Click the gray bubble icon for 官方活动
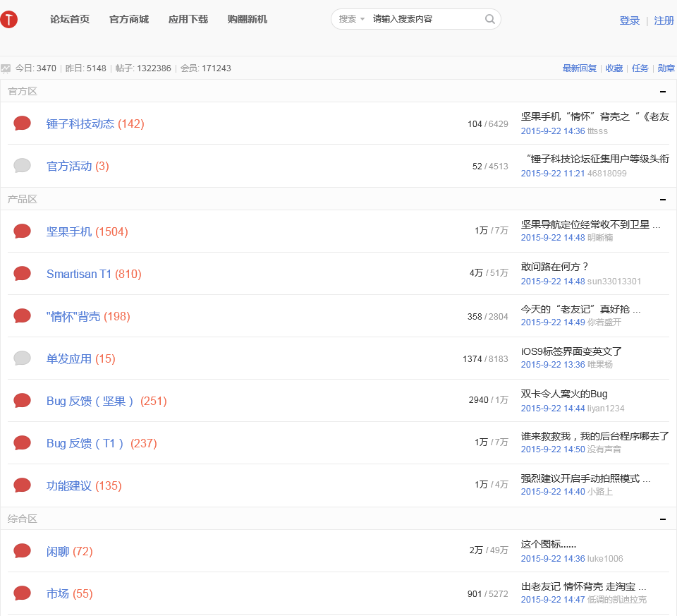The height and width of the screenshot is (616, 677). pos(22,166)
